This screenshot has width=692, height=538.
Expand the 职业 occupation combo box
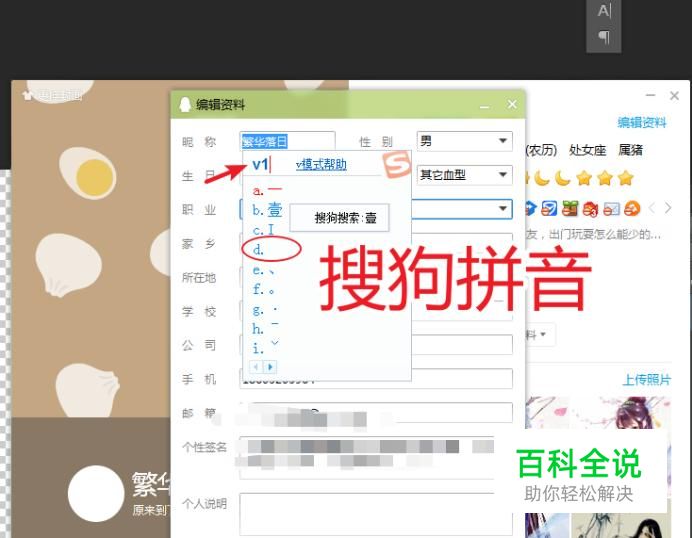point(503,209)
